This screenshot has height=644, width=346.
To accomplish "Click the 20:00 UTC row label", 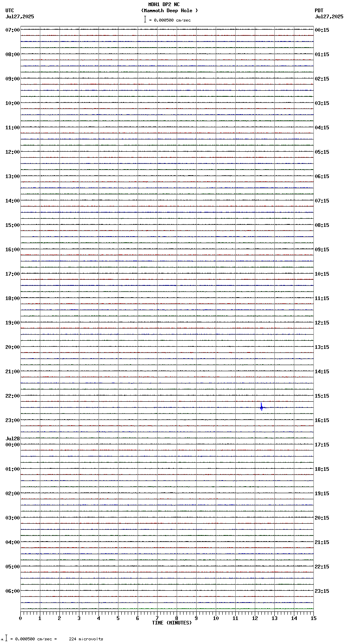I will pos(13,347).
